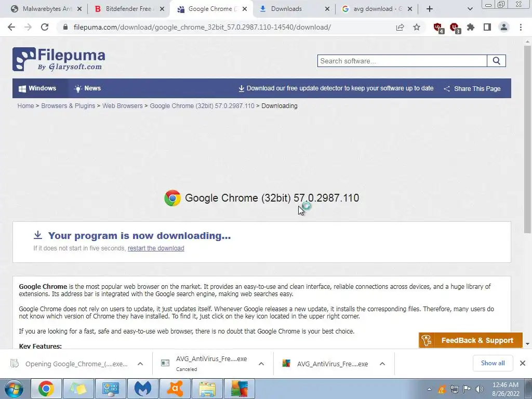Open a new tab with the plus button
Image resolution: width=532 pixels, height=399 pixels.
coord(430,9)
